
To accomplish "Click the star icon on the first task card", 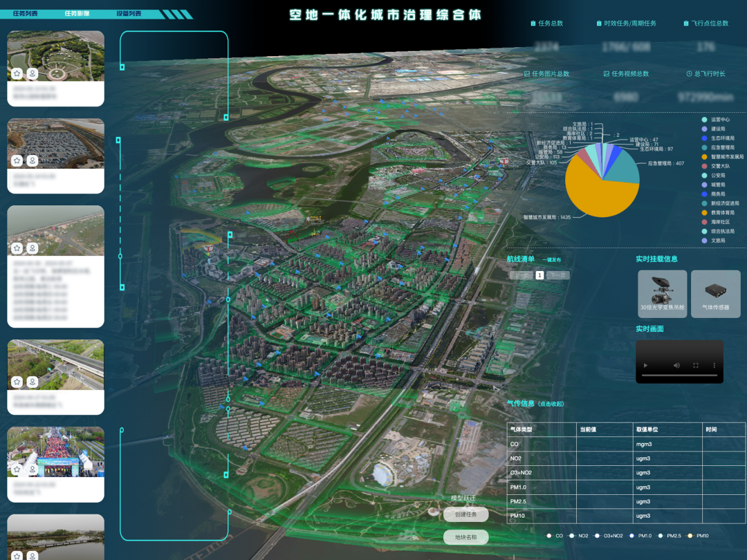I will [17, 73].
